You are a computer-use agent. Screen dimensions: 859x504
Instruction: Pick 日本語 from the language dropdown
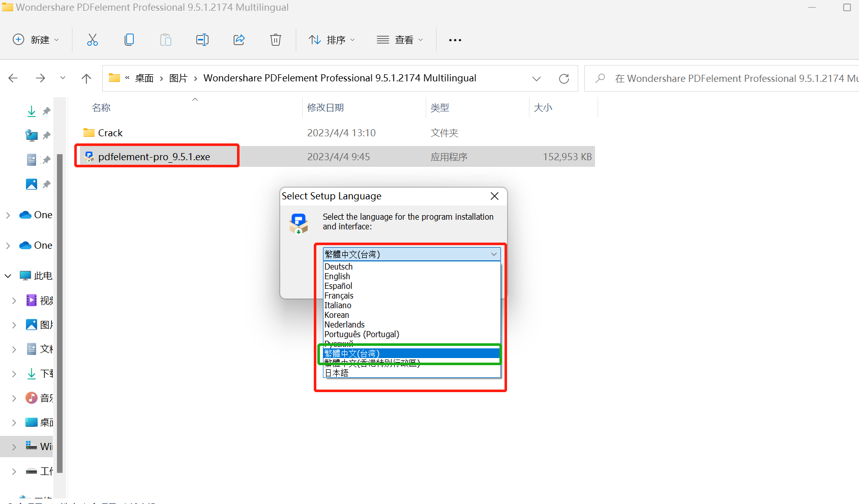click(x=336, y=373)
